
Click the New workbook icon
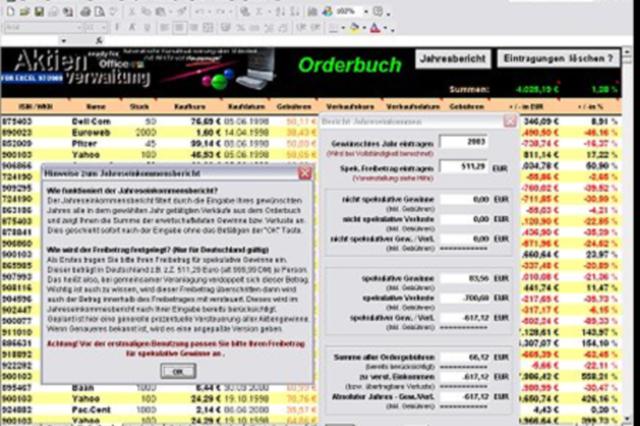pyautogui.click(x=8, y=11)
